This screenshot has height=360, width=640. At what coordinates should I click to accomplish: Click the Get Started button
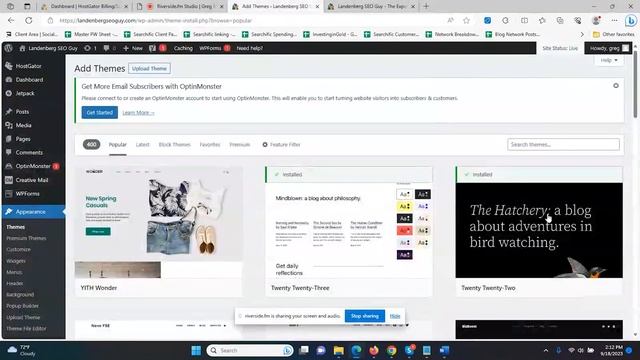pos(100,112)
